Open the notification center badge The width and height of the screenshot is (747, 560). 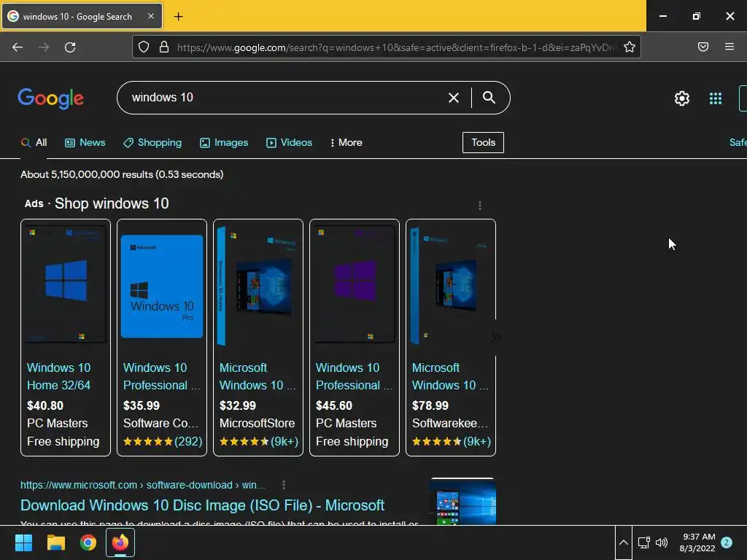coord(727,542)
